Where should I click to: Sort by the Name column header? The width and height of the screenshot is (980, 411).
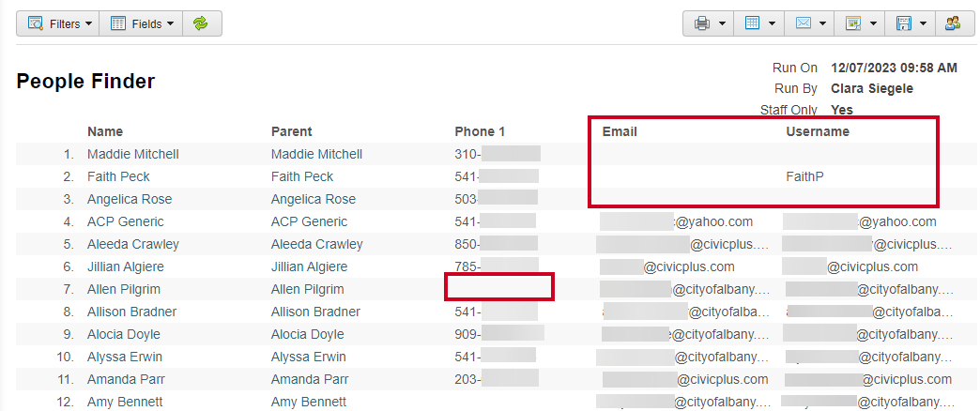pos(105,131)
